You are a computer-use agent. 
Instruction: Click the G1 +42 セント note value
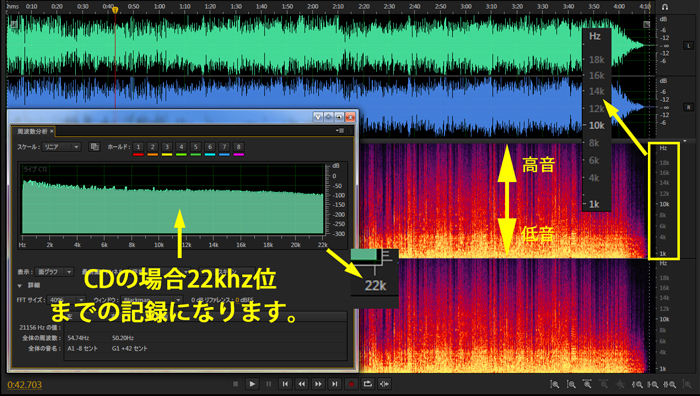click(x=129, y=348)
